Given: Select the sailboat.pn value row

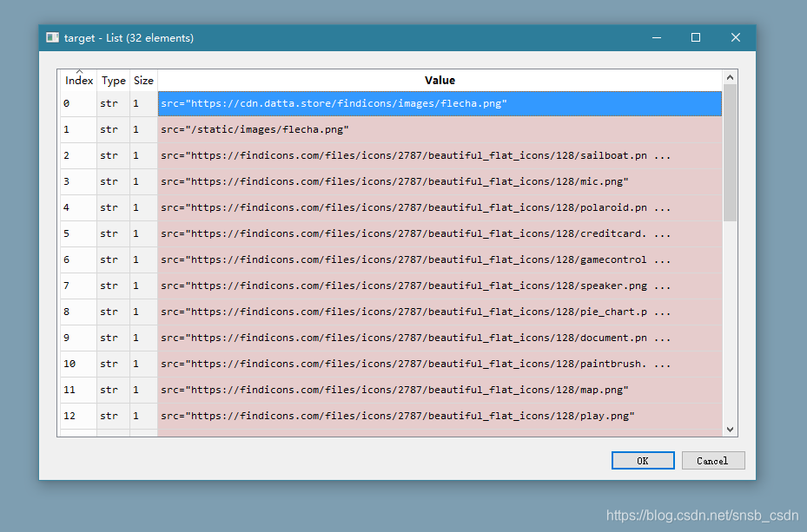Looking at the screenshot, I should (x=440, y=155).
